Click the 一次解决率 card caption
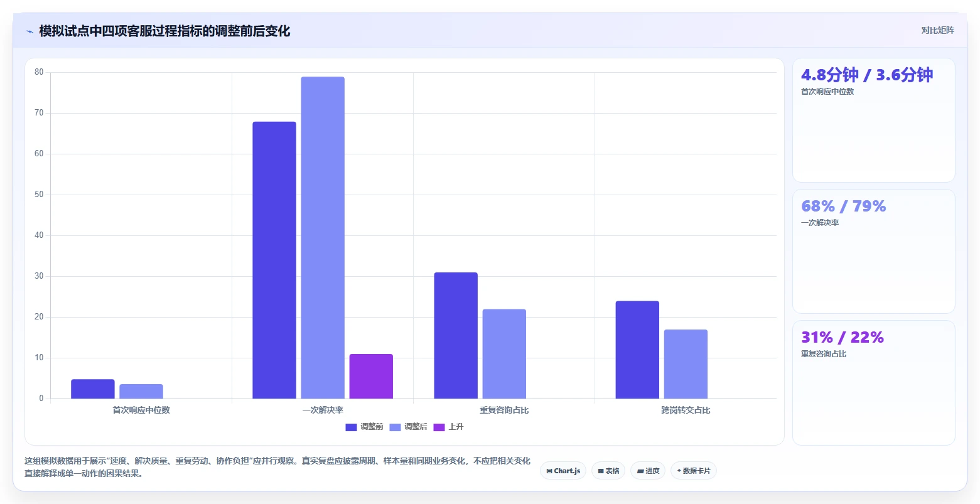This screenshot has height=504, width=980. pyautogui.click(x=820, y=223)
